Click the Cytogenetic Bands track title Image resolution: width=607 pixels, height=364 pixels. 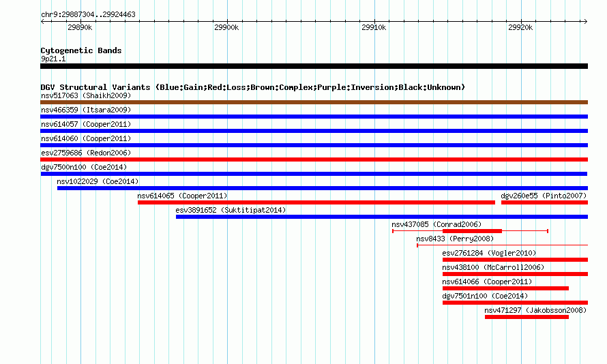[x=81, y=50]
